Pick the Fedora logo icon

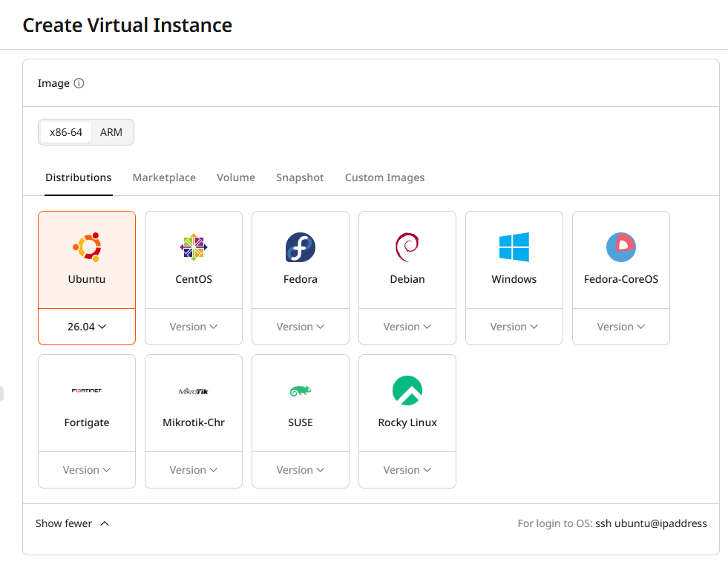(x=301, y=247)
